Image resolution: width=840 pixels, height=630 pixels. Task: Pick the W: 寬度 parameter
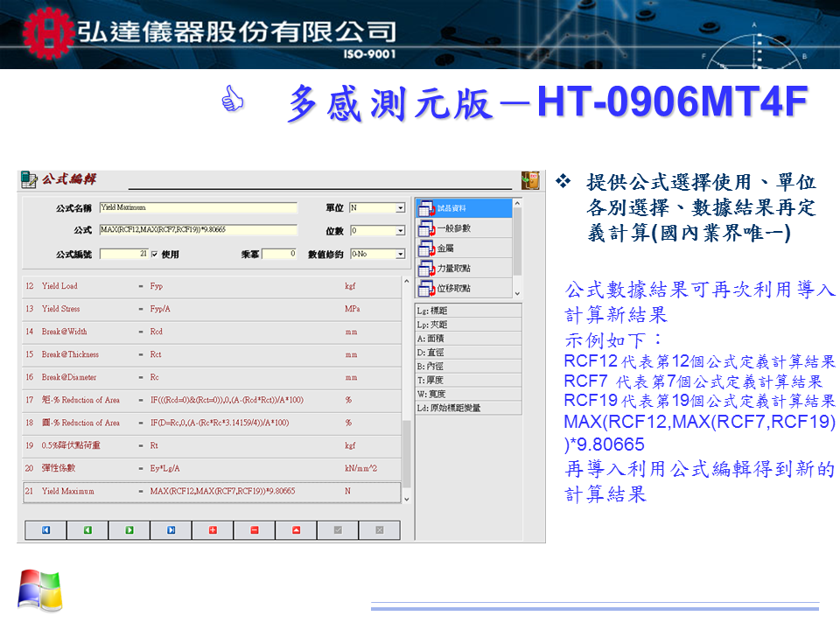click(x=469, y=395)
